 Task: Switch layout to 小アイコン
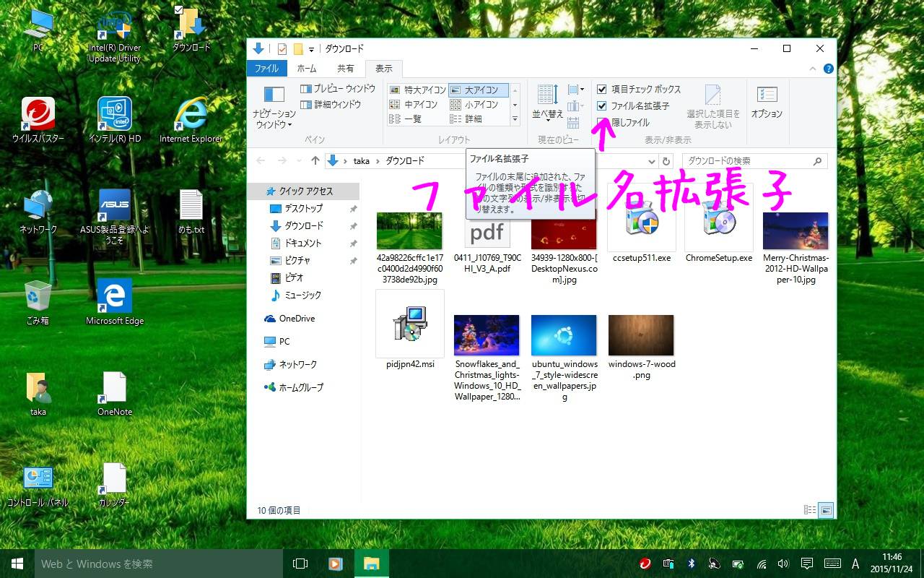[x=474, y=105]
